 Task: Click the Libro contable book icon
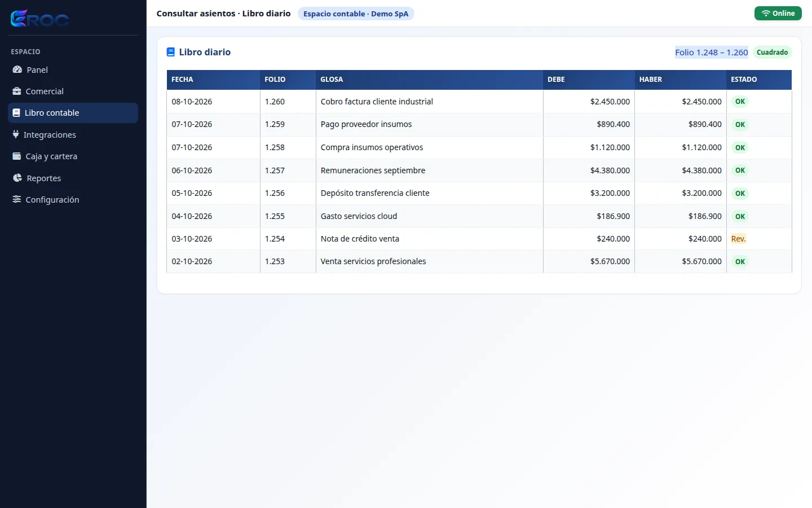click(x=16, y=113)
